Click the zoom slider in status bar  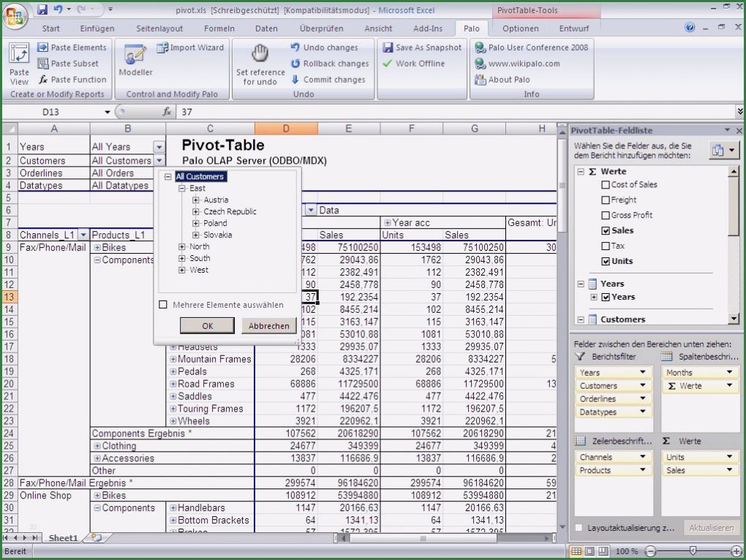tap(693, 550)
